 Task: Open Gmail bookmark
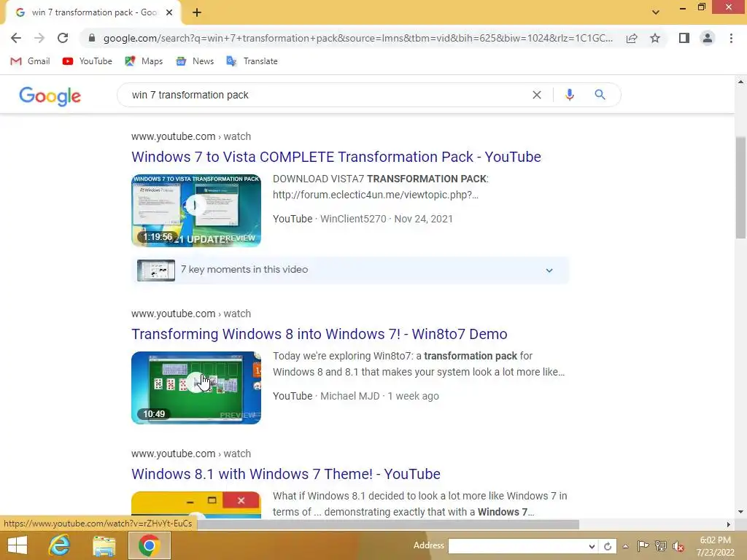(x=30, y=61)
